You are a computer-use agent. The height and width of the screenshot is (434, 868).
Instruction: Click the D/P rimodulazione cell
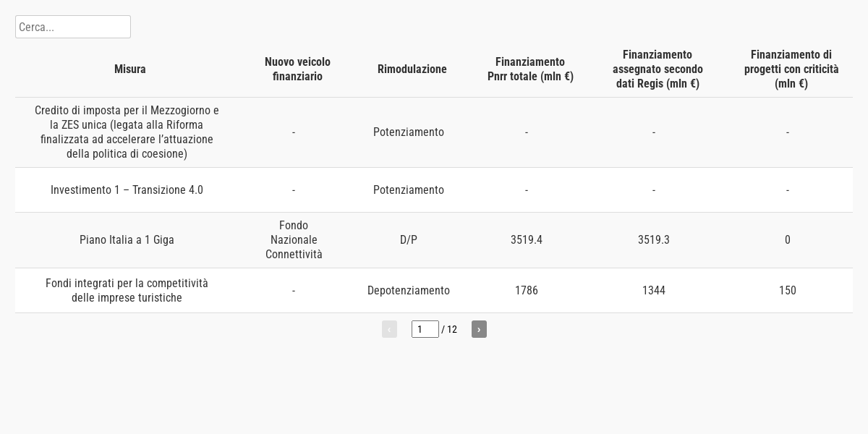(x=409, y=240)
